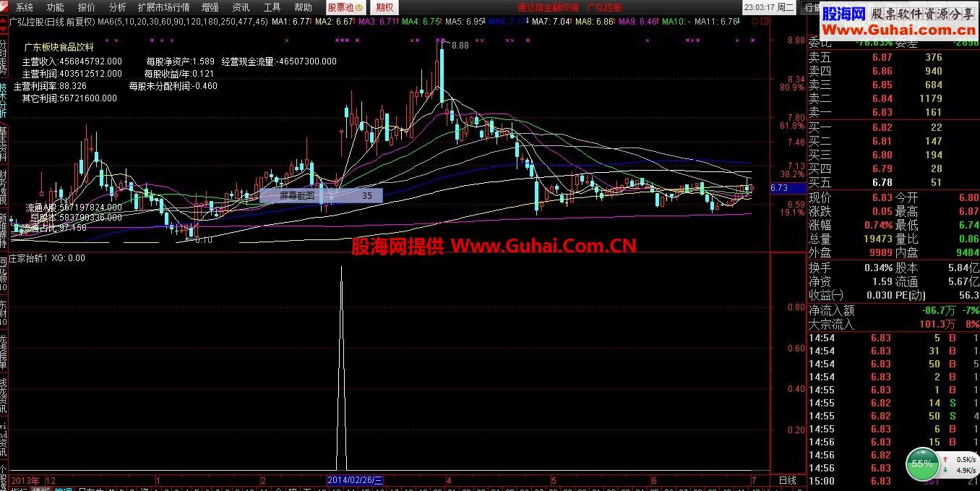Click the 卖五 ask row at 6.87
The image size is (980, 491).
[x=893, y=57]
